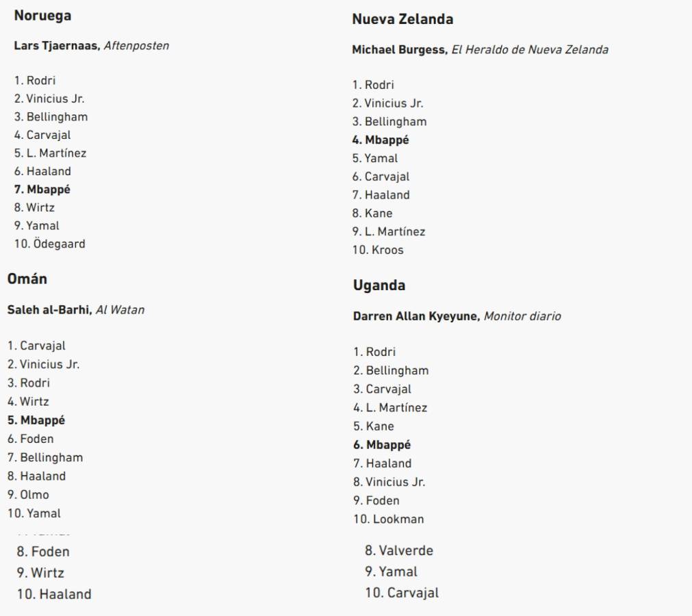The height and width of the screenshot is (616, 692).
Task: Click bold 6. Mbappé in Uganda list
Action: pyautogui.click(x=381, y=445)
